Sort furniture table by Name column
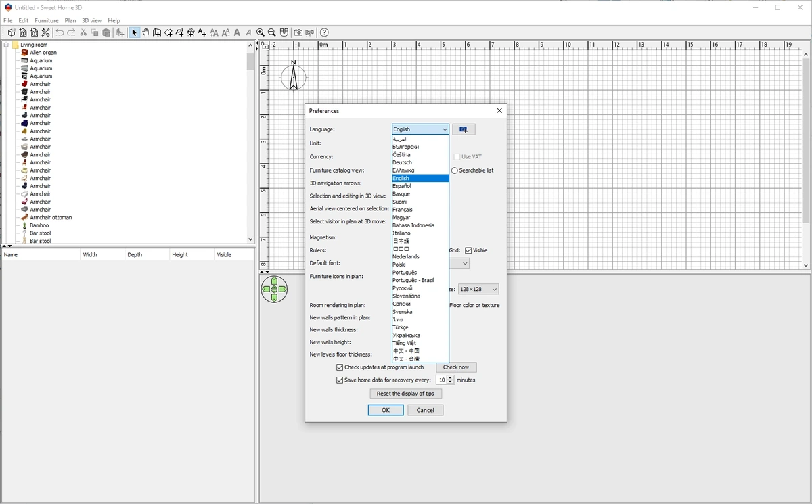 click(x=42, y=255)
